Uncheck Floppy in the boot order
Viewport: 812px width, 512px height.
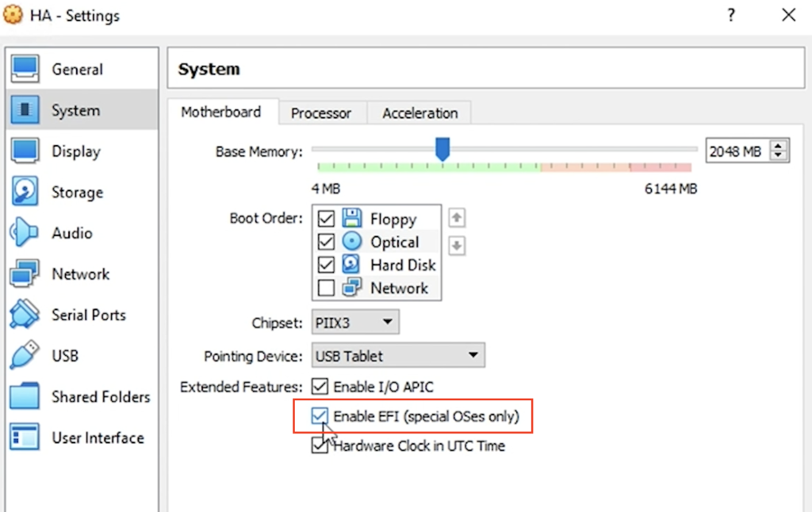(x=326, y=219)
